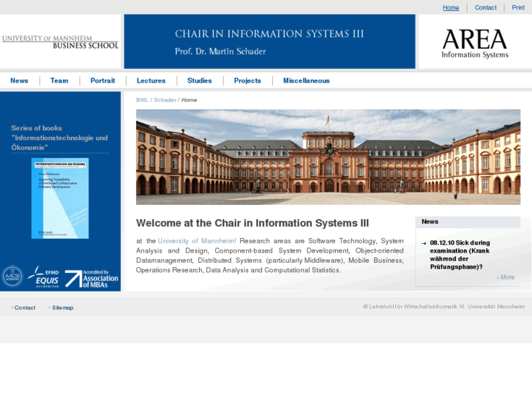Open the Miscellaneous menu item
Viewport: 532px width, 399px height.
tap(307, 81)
